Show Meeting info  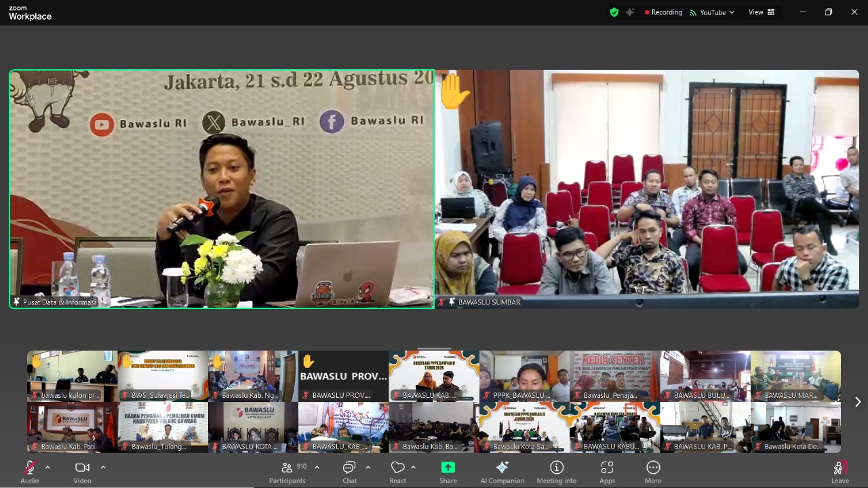[556, 472]
